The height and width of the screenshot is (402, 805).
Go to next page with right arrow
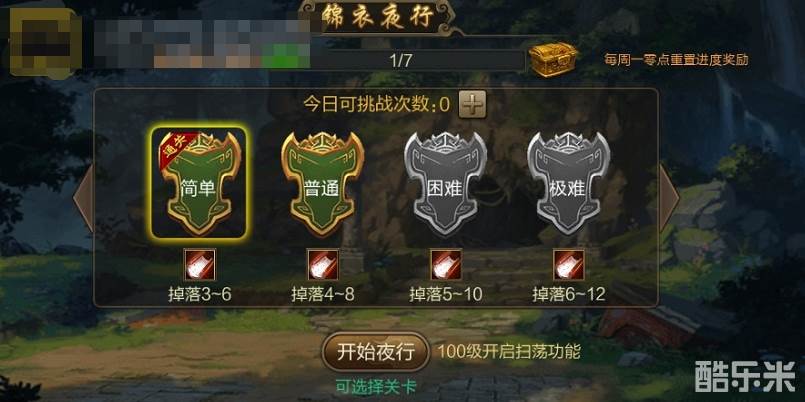click(669, 198)
